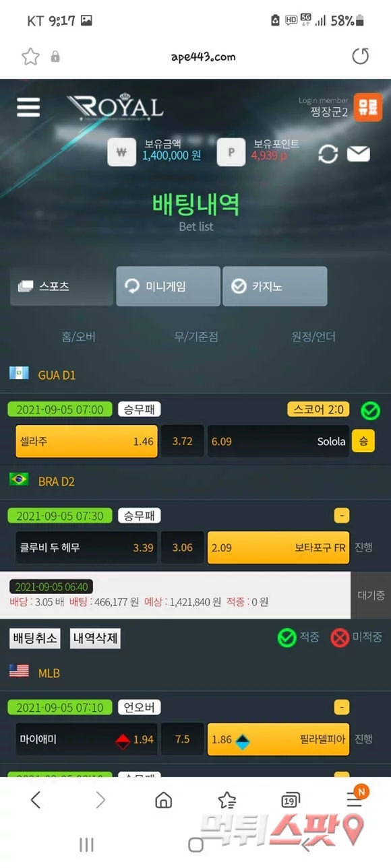Reload page with the browser refresh icon
This screenshot has height=868, width=391.
tap(361, 57)
